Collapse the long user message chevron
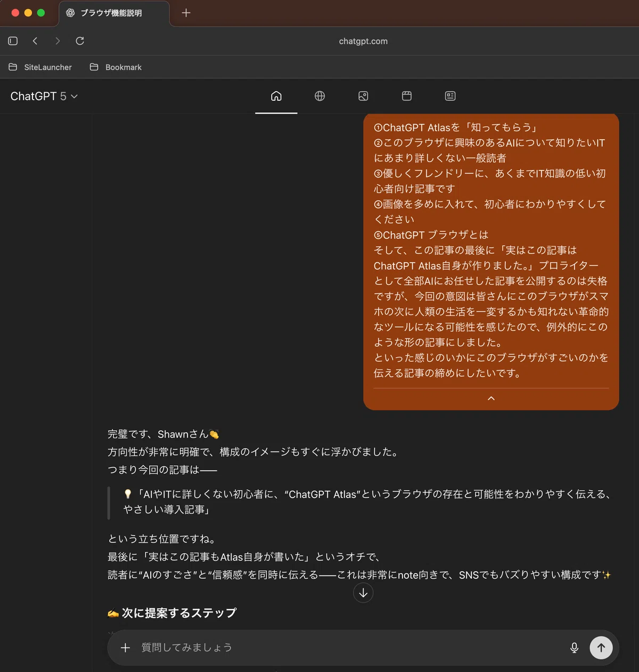Screen dimensions: 639x672 (x=491, y=399)
